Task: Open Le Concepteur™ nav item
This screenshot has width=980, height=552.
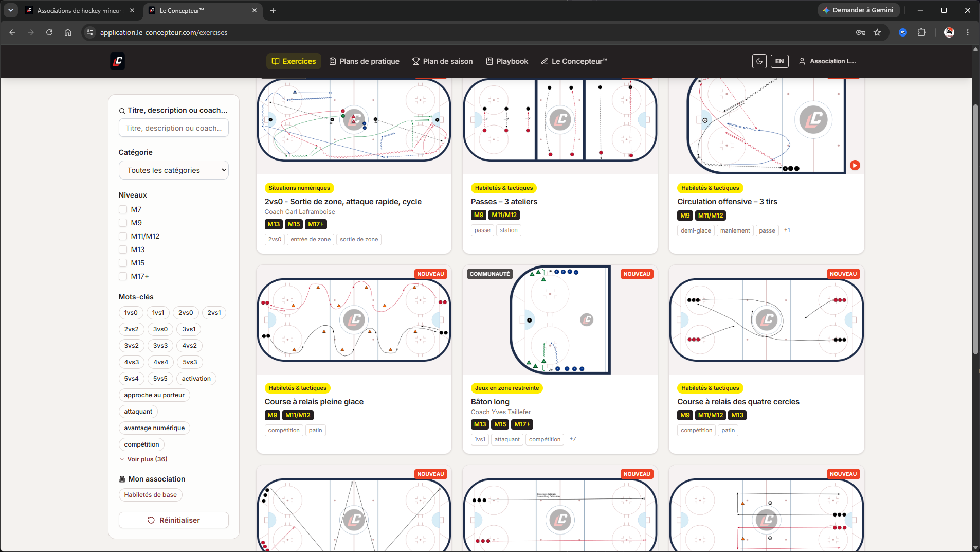Action: point(574,61)
